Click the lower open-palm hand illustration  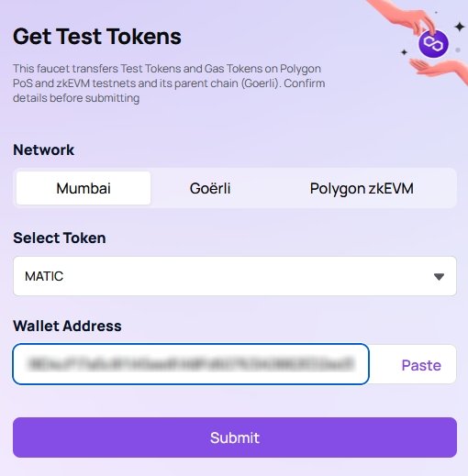click(x=439, y=71)
